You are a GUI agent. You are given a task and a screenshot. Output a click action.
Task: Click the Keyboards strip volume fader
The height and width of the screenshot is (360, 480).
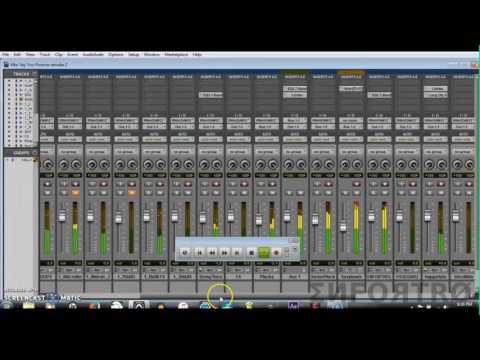pos(343,227)
